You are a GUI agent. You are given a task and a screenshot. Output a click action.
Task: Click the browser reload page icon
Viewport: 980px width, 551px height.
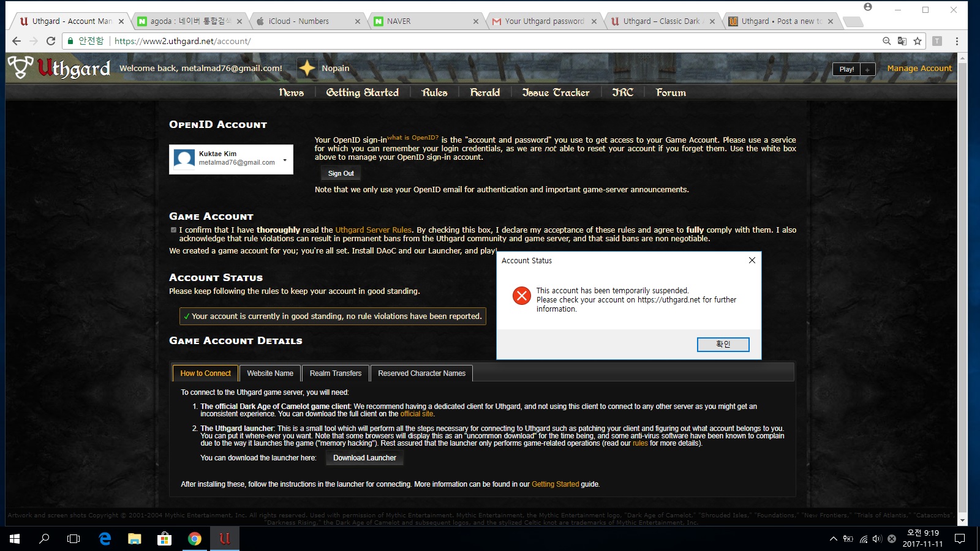(51, 41)
